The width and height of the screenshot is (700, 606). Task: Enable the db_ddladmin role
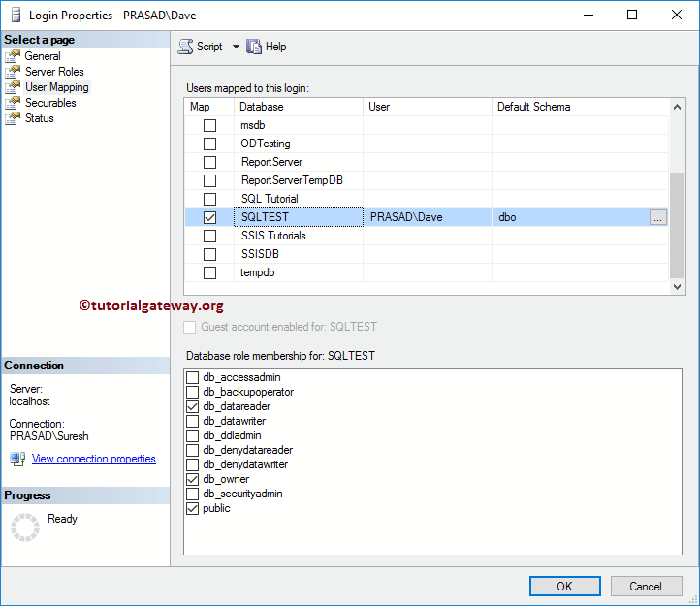pyautogui.click(x=192, y=435)
